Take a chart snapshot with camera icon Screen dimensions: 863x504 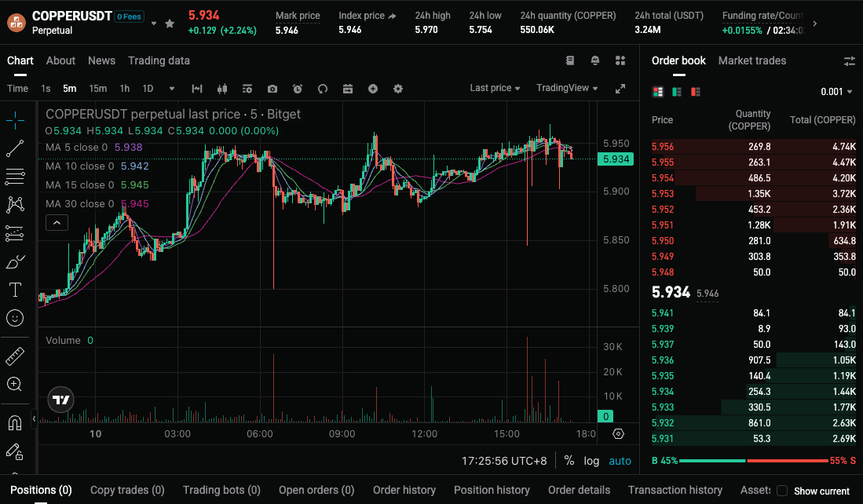pos(272,88)
